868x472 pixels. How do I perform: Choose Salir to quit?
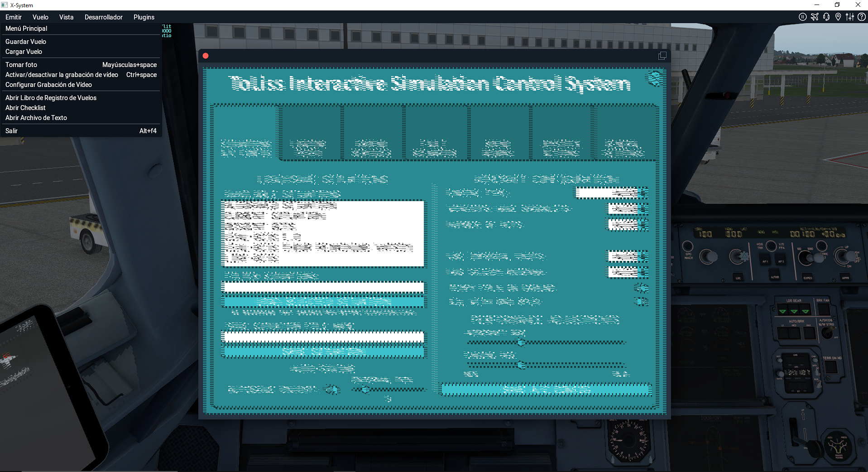[81, 131]
